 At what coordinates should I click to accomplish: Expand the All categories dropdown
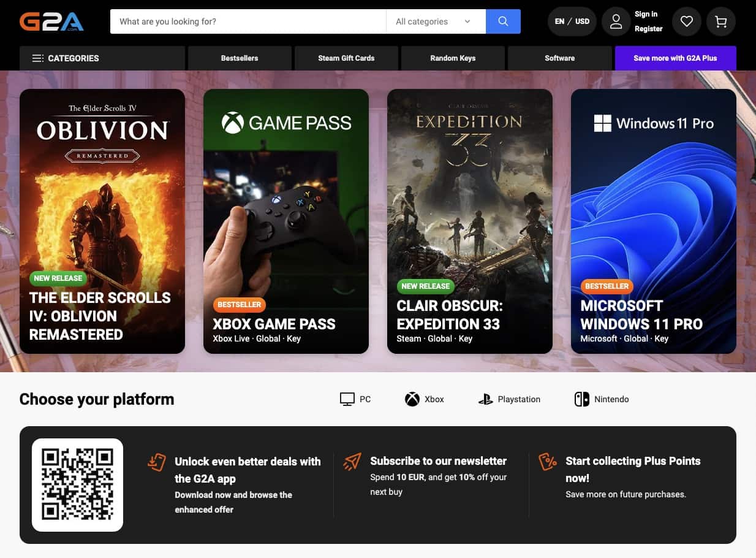(435, 21)
